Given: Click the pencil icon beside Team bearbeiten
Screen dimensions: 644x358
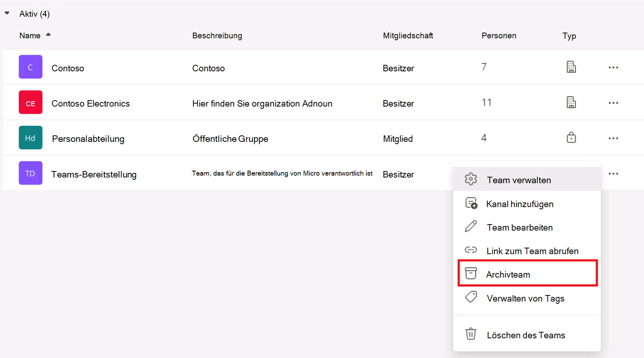Looking at the screenshot, I should [471, 226].
